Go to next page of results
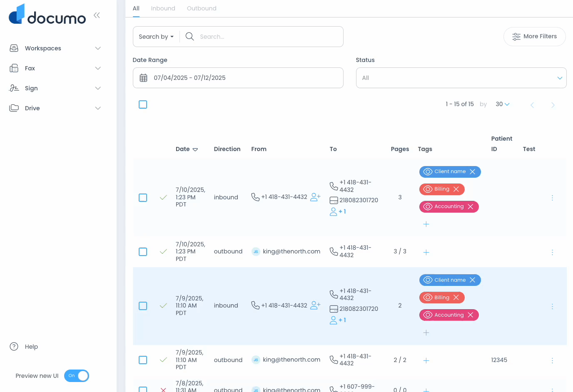573x392 pixels. point(553,105)
